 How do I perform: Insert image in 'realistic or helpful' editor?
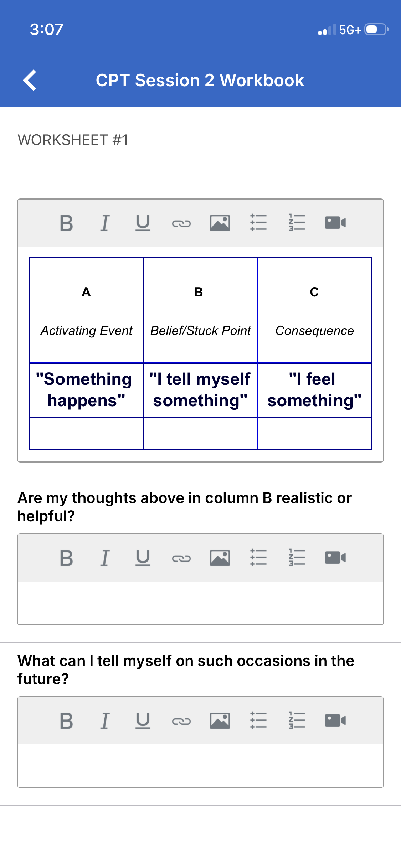[220, 558]
